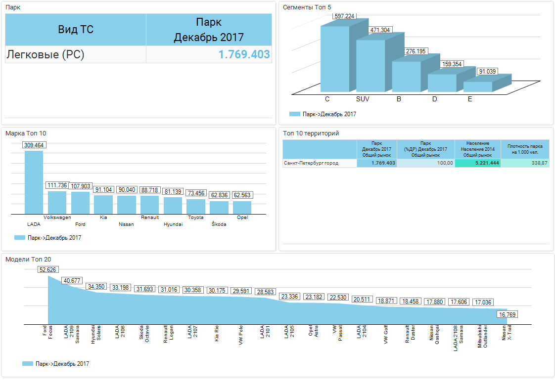Image resolution: width=555 pixels, height=392 pixels.
Task: Click the 'Вид ТС' column header
Action: tap(76, 30)
